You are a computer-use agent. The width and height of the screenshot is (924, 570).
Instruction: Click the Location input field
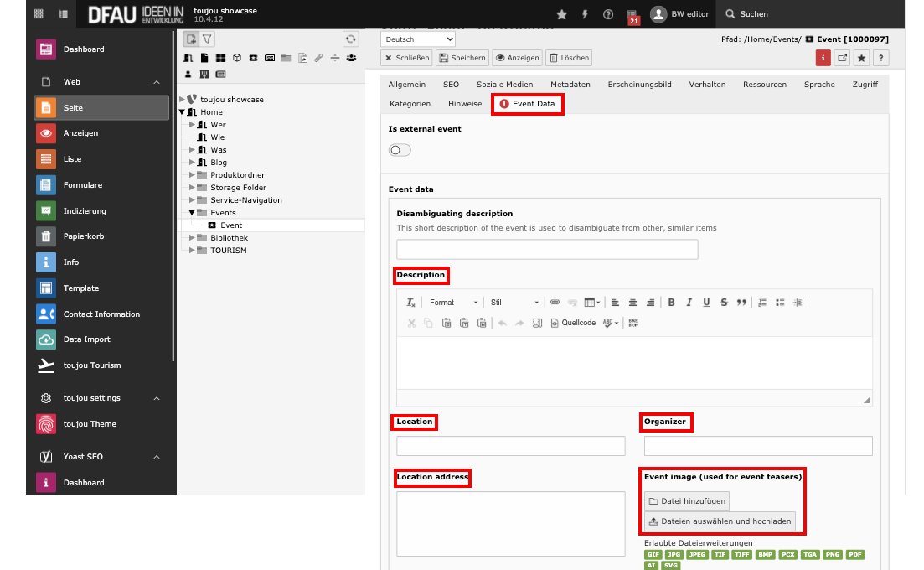510,446
